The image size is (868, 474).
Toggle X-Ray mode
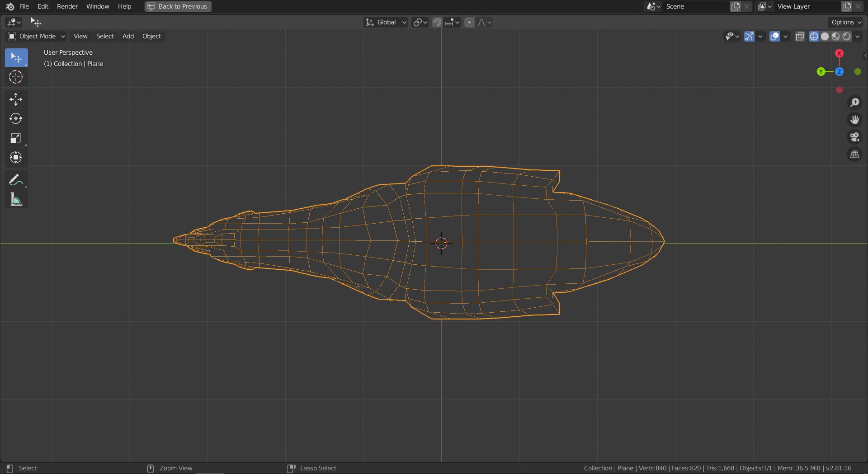coord(800,37)
